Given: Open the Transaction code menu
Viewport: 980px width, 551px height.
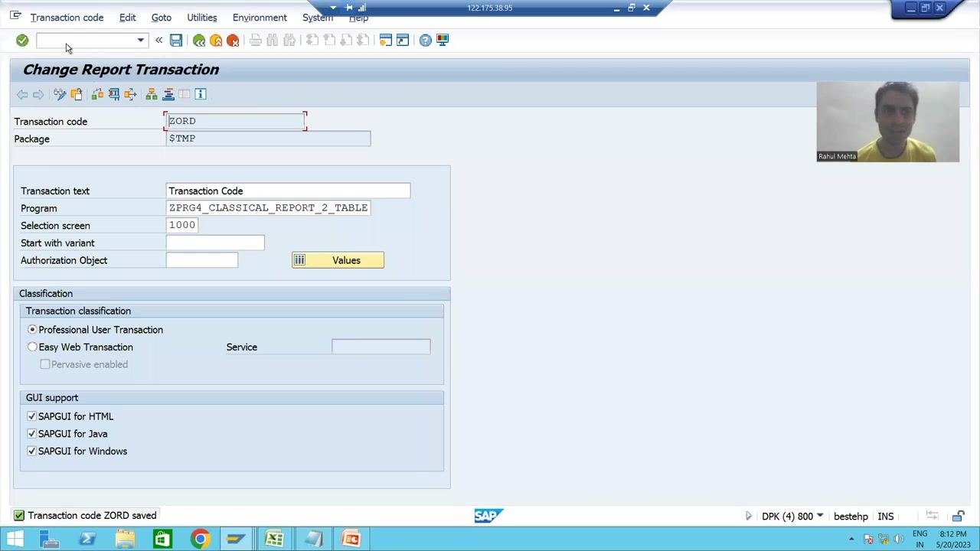Looking at the screenshot, I should 67,18.
